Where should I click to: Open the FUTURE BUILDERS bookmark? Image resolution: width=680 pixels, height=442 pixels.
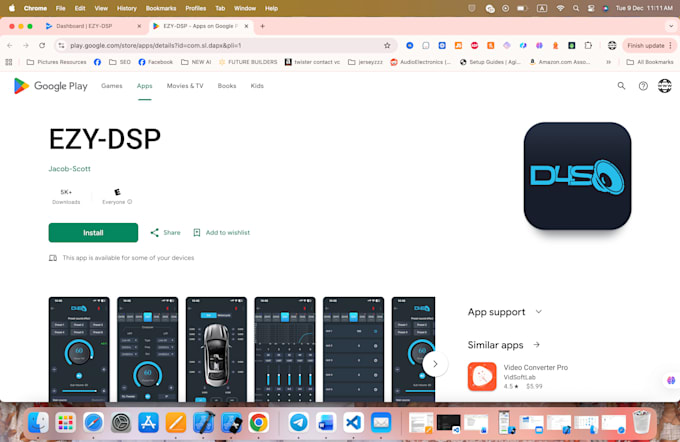[x=248, y=62]
